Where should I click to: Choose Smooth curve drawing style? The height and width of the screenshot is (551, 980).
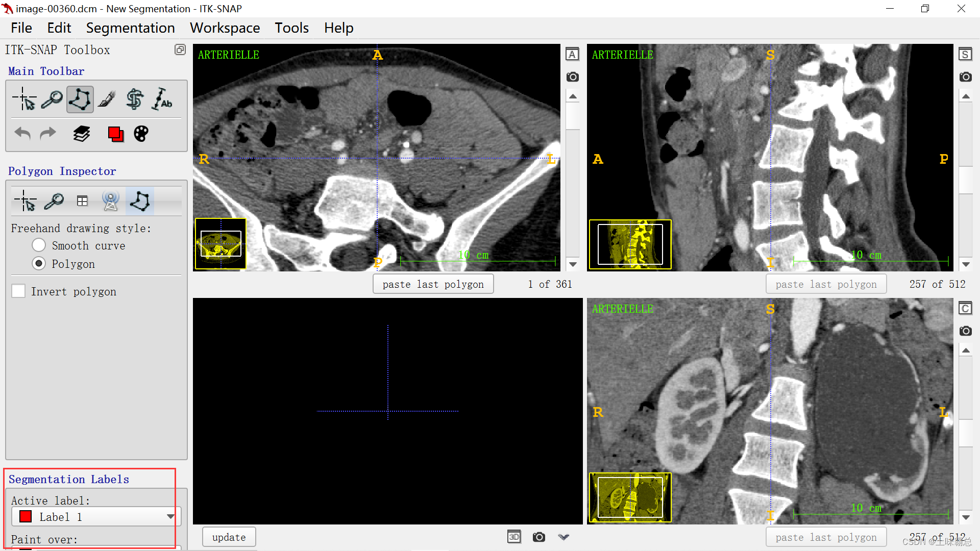(39, 245)
